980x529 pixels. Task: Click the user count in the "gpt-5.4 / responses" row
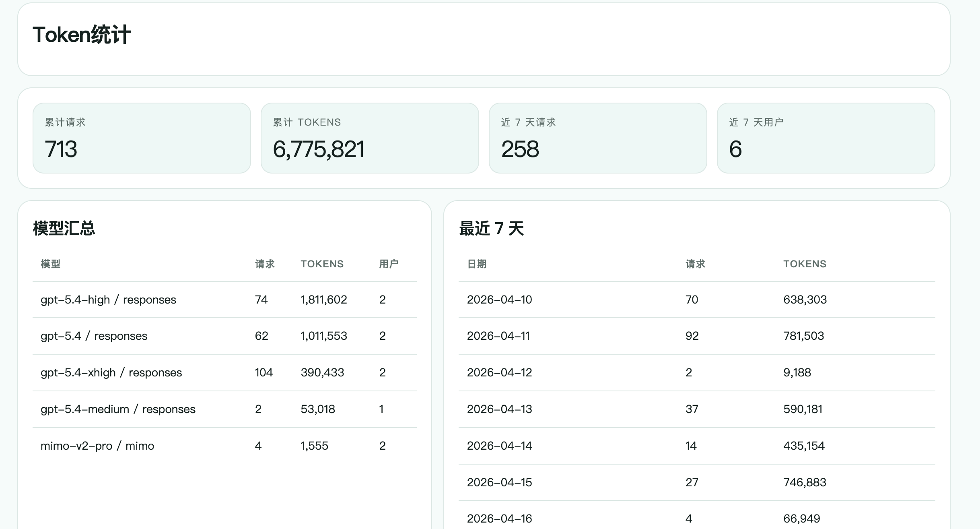382,336
